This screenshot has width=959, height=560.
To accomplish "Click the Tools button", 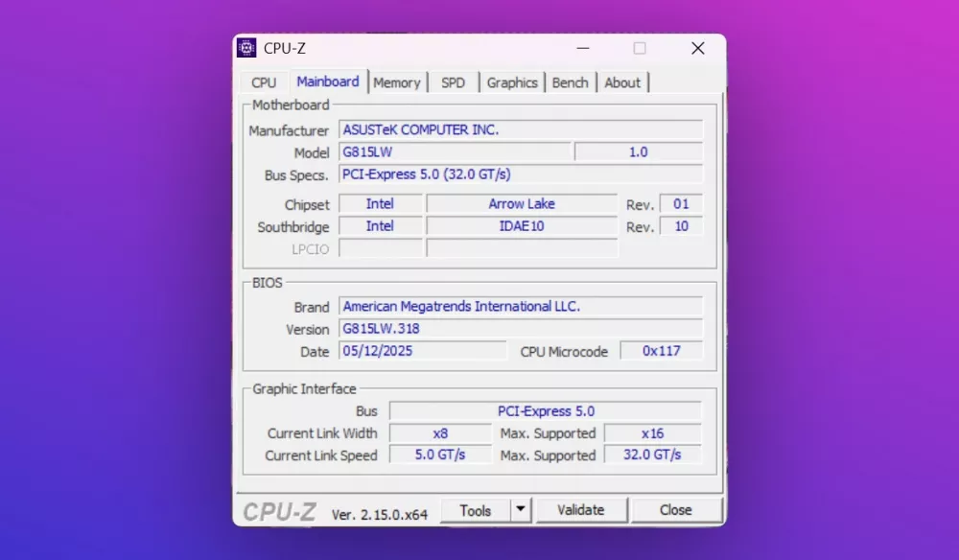I will click(x=476, y=510).
